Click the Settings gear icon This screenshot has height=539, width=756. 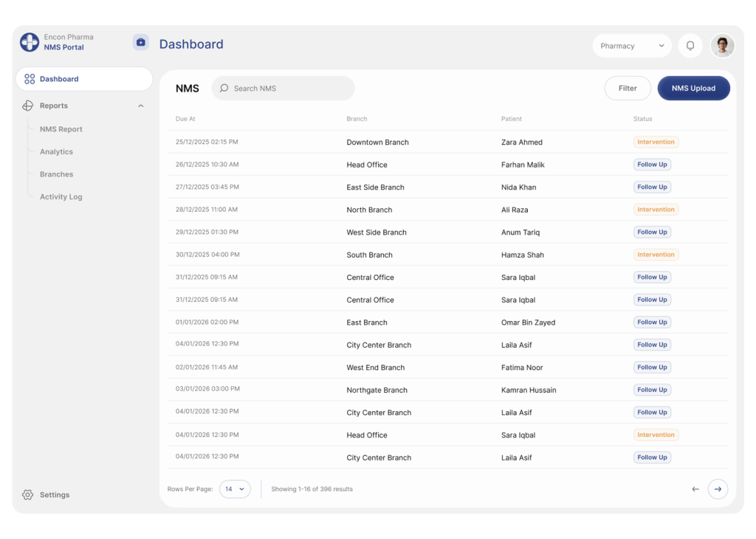coord(28,495)
